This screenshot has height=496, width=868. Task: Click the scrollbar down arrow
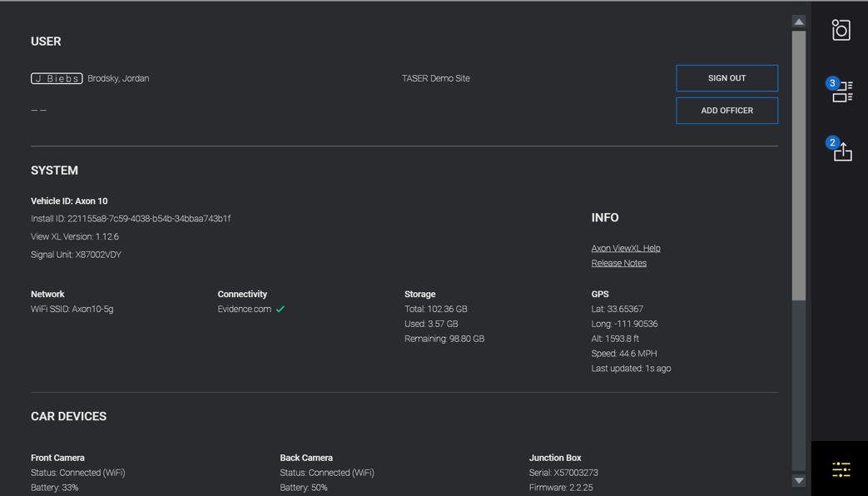(x=798, y=480)
